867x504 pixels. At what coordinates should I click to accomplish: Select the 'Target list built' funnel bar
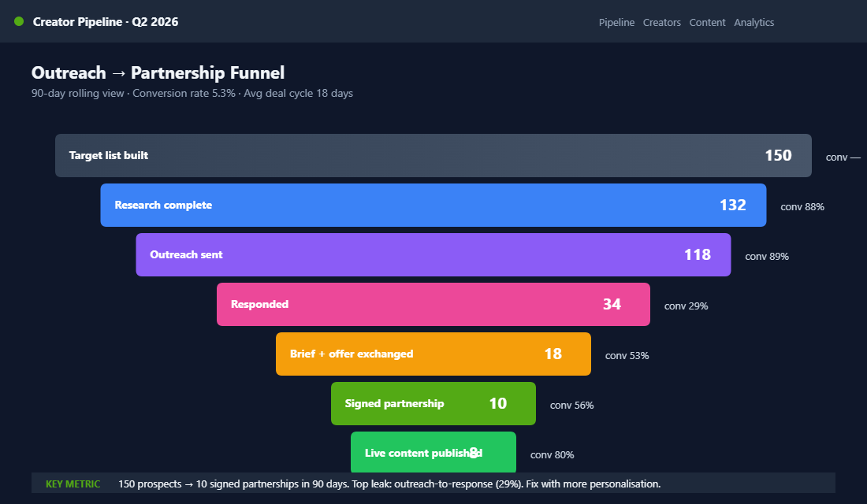coord(433,155)
